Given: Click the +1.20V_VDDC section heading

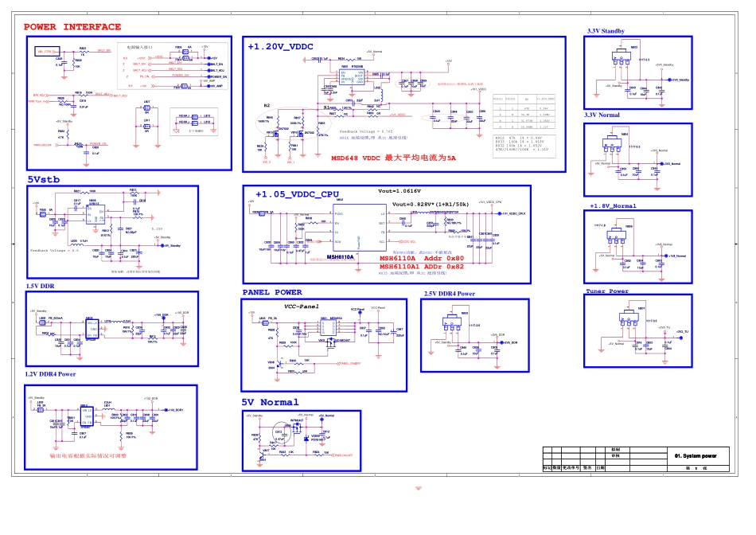Looking at the screenshot, I should (x=280, y=46).
